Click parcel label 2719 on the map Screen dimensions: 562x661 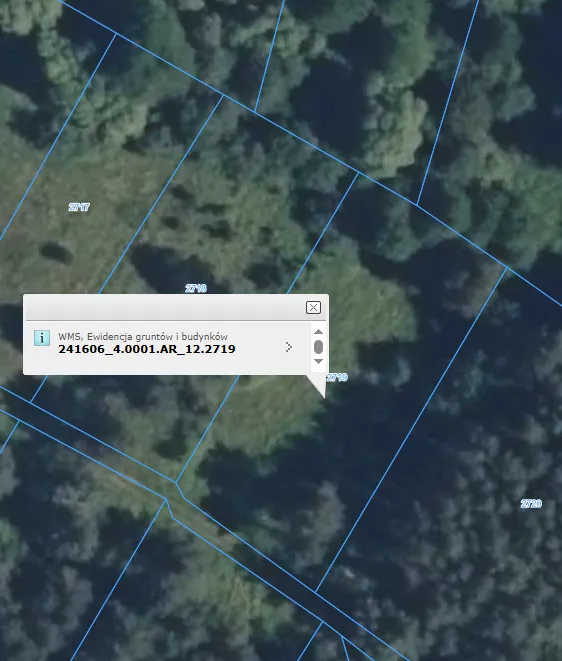click(337, 377)
